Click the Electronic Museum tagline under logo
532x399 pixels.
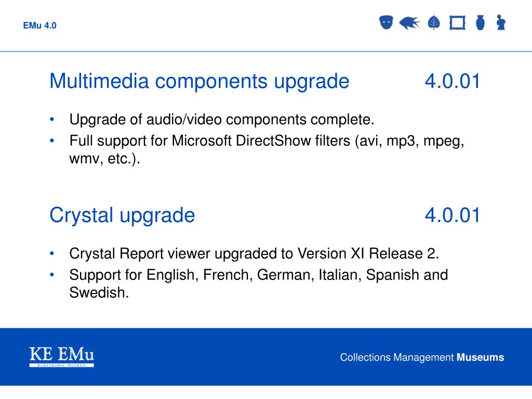[x=61, y=365]
